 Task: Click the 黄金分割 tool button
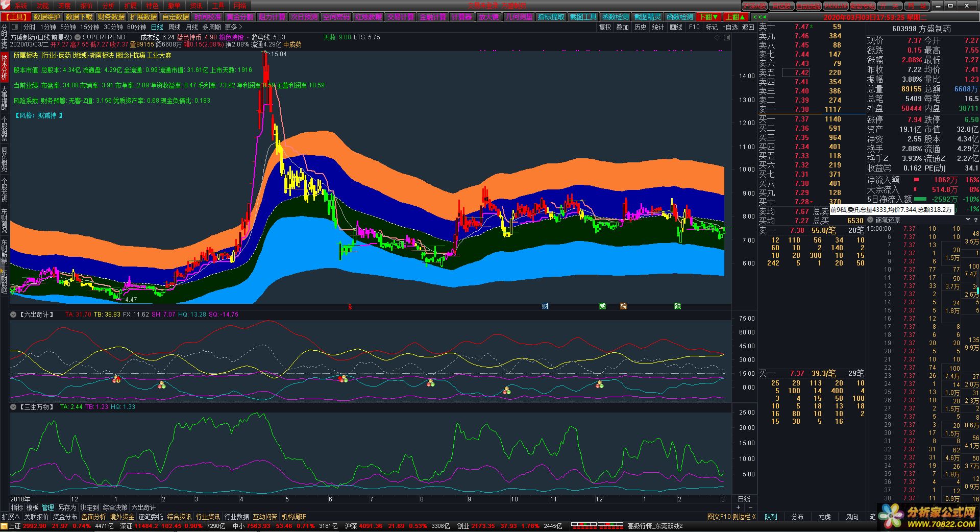239,17
